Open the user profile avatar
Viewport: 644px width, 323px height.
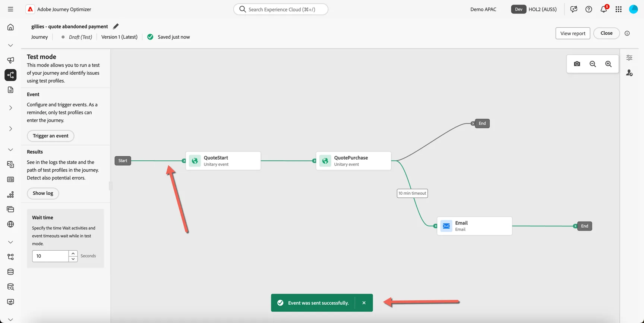[x=633, y=9]
